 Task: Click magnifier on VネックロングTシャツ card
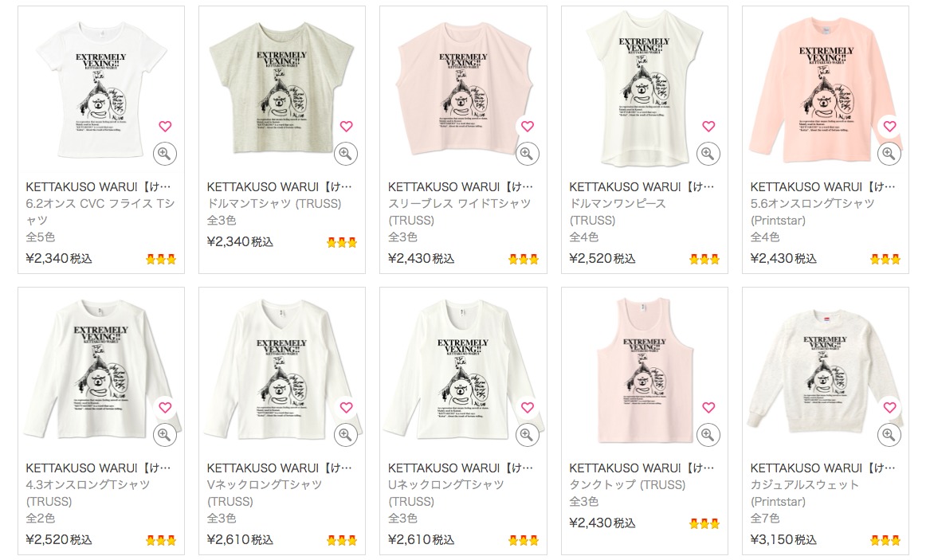(x=346, y=436)
